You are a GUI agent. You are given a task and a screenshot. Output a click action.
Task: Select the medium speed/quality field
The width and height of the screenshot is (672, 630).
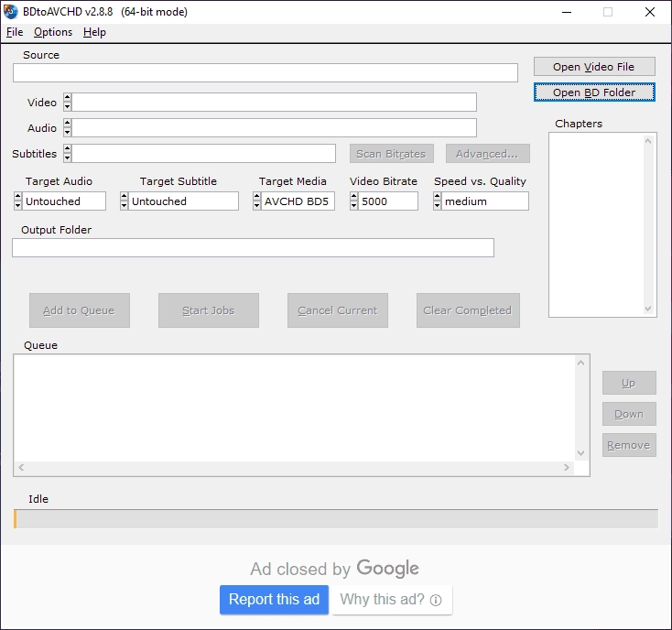(x=485, y=201)
